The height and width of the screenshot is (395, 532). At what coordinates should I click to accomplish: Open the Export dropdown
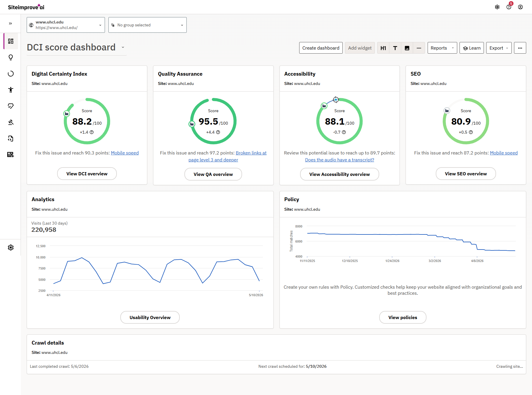tap(499, 48)
